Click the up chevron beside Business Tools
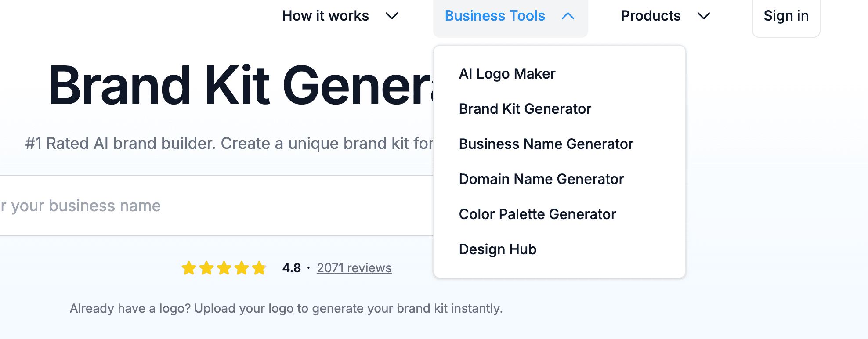Image resolution: width=868 pixels, height=339 pixels. (x=568, y=16)
